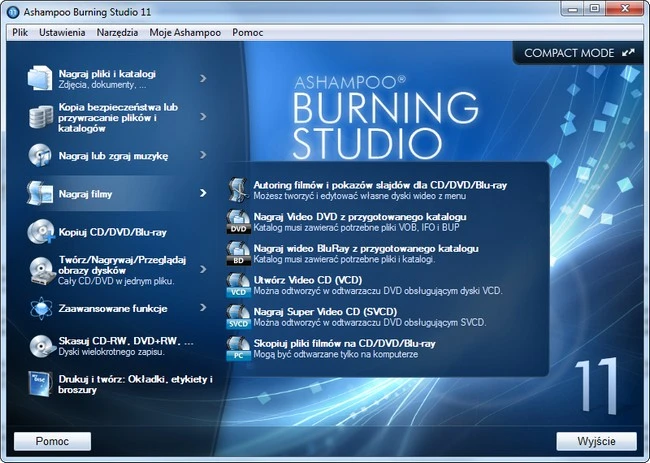Viewport: 650px width, 463px height.
Task: Click the DVD icon for Nagraj Video DVD
Action: click(238, 221)
